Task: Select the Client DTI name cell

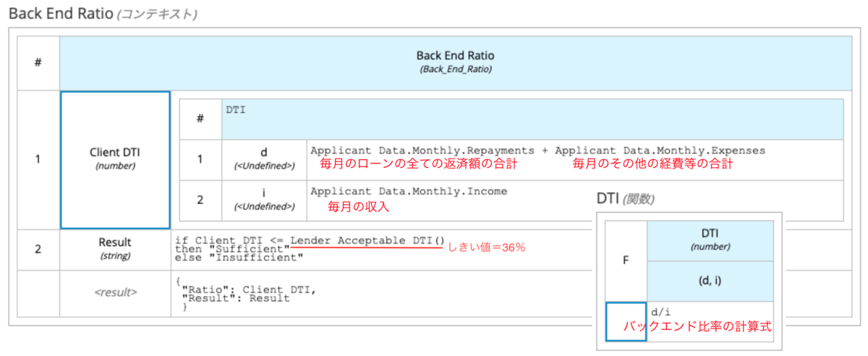Action: click(115, 159)
